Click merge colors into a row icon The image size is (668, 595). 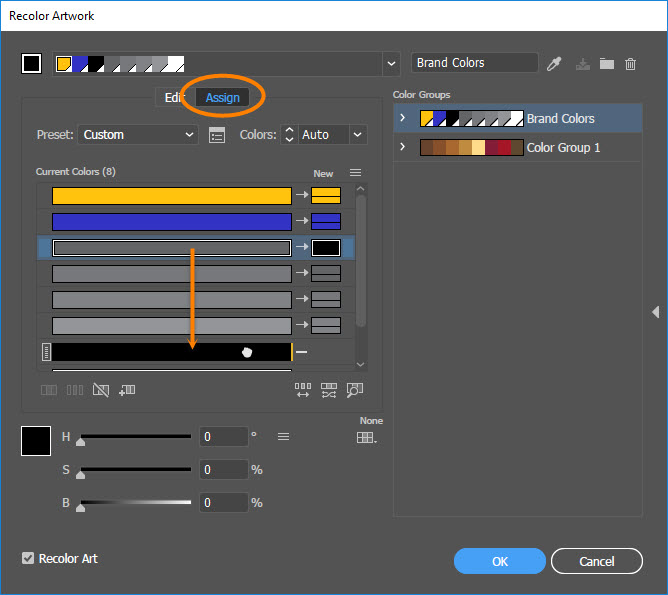[x=49, y=390]
